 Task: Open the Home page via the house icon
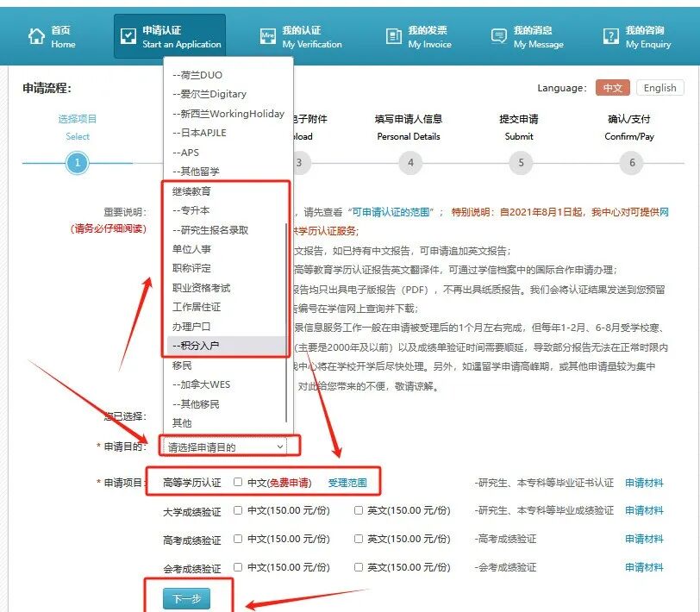pos(36,34)
